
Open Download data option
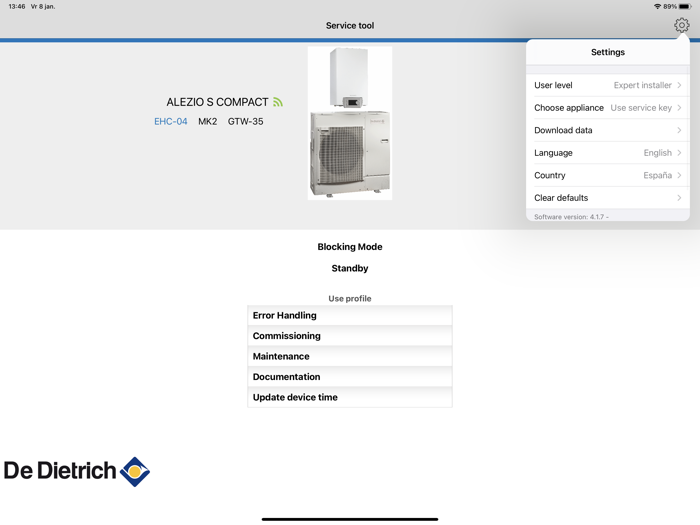pyautogui.click(x=608, y=130)
